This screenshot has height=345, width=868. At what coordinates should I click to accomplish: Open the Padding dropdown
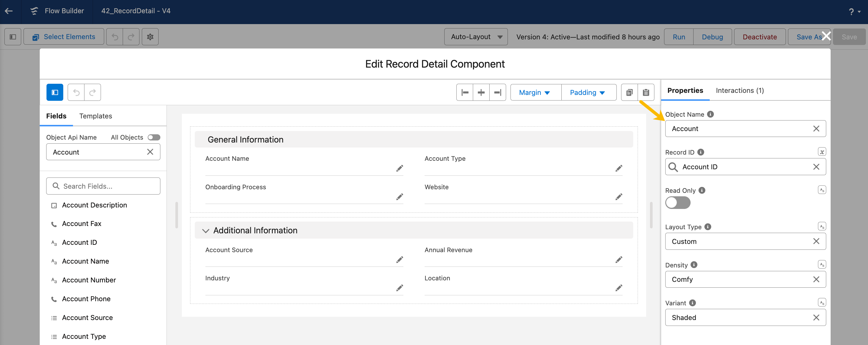click(587, 93)
